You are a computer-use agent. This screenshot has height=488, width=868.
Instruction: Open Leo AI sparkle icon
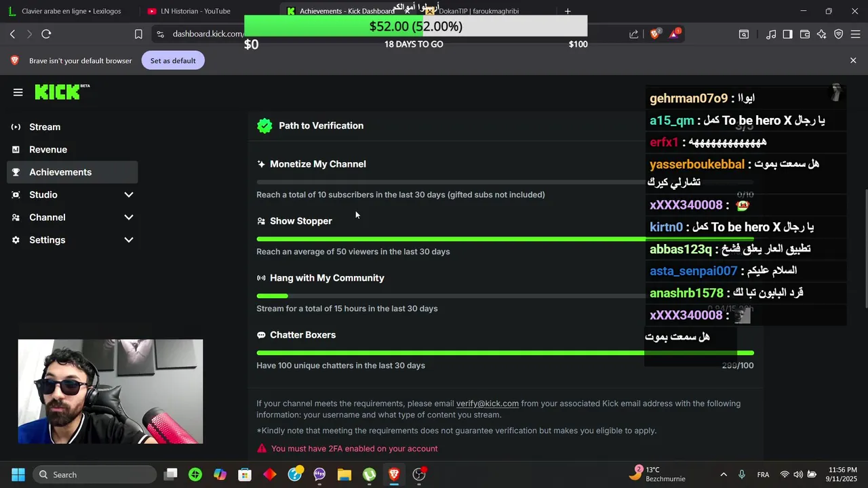point(822,34)
